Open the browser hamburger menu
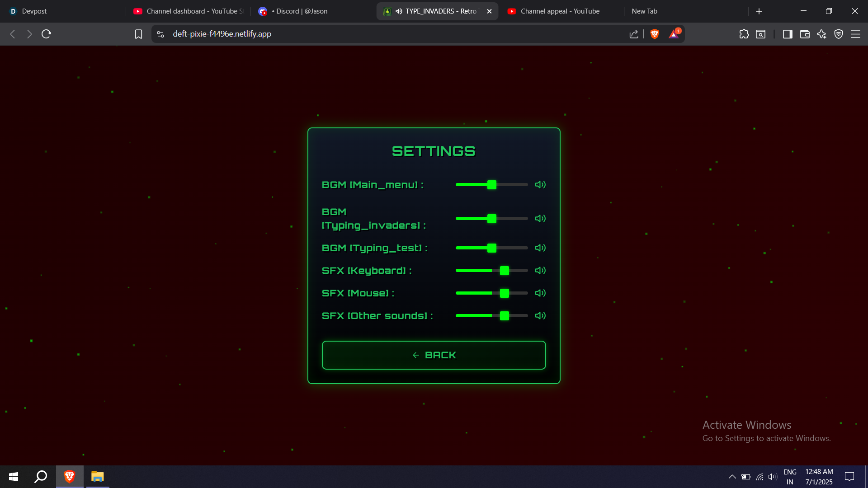The height and width of the screenshot is (488, 868). point(855,34)
